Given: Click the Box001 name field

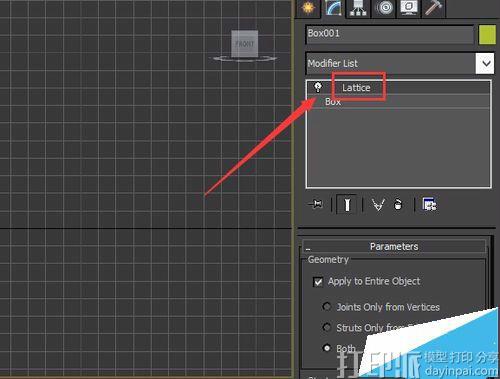Looking at the screenshot, I should click(389, 34).
